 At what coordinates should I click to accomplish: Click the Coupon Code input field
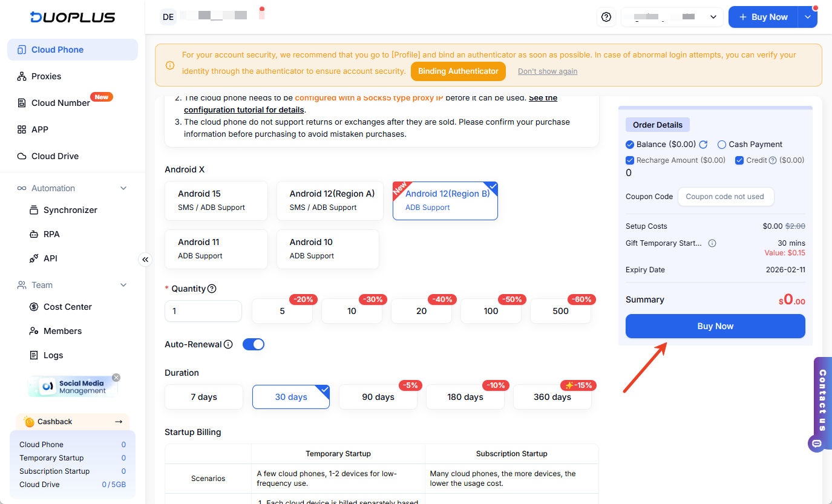click(x=726, y=197)
